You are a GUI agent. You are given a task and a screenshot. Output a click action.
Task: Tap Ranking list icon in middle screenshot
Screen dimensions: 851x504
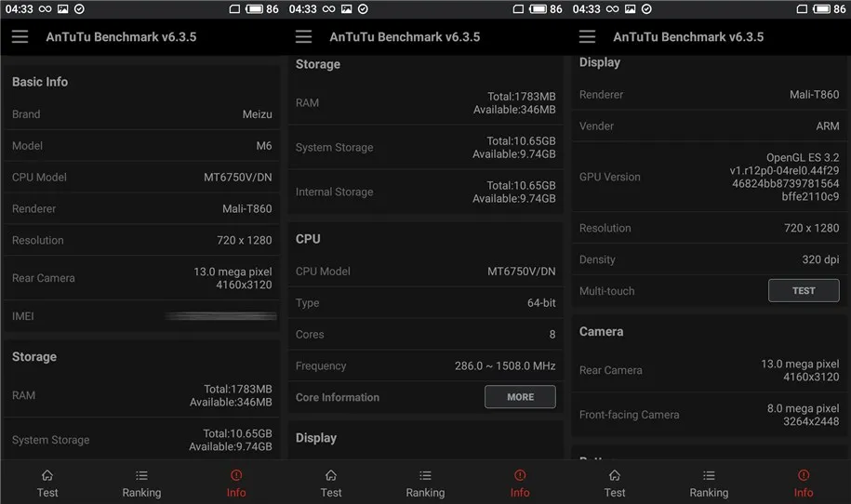pyautogui.click(x=426, y=476)
